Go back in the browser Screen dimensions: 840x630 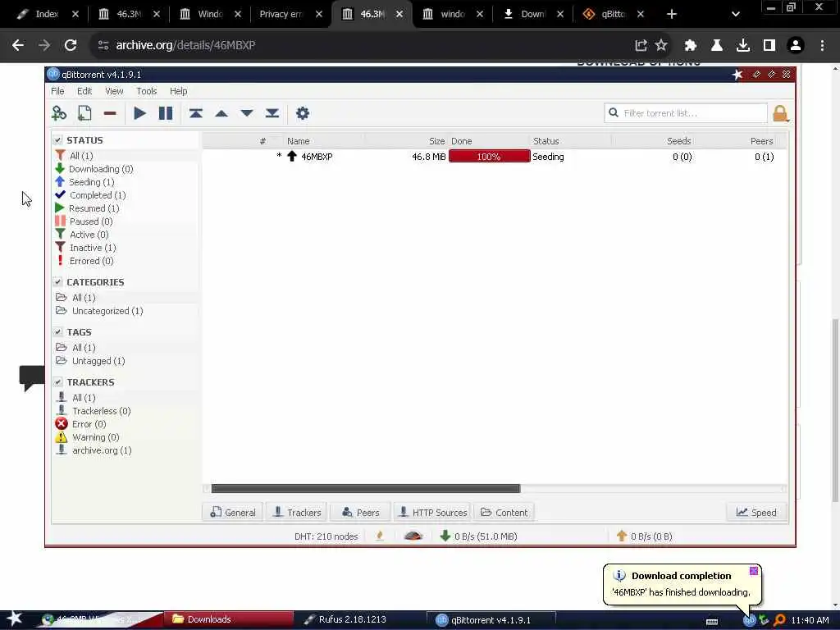click(x=18, y=45)
